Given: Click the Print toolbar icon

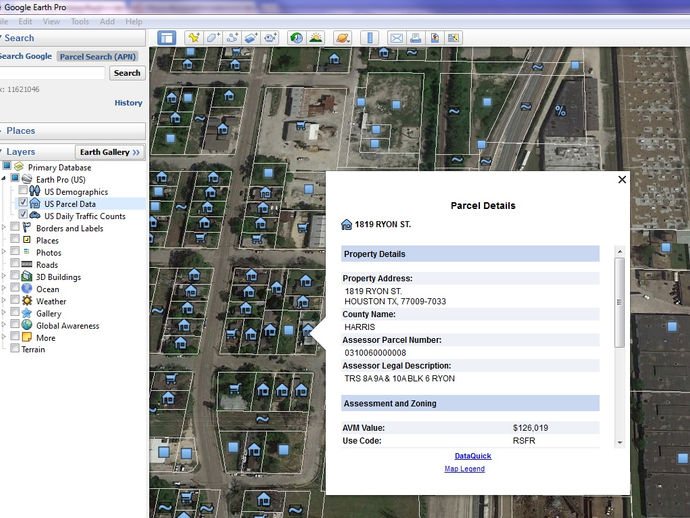Looking at the screenshot, I should [x=415, y=38].
